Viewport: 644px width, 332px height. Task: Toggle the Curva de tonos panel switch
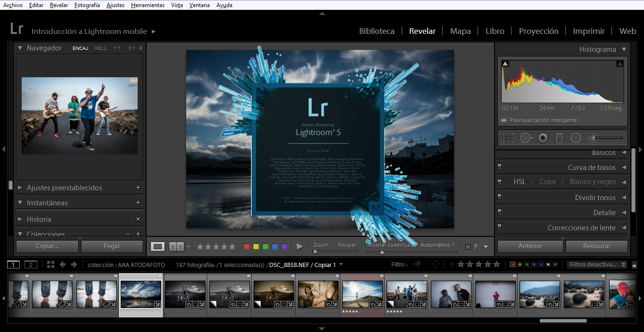500,167
